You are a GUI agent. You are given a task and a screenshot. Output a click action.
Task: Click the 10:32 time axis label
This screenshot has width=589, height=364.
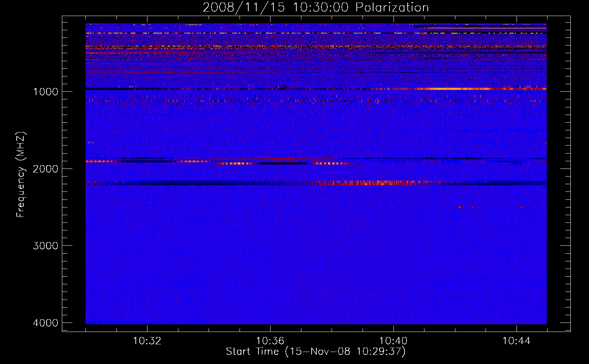147,341
